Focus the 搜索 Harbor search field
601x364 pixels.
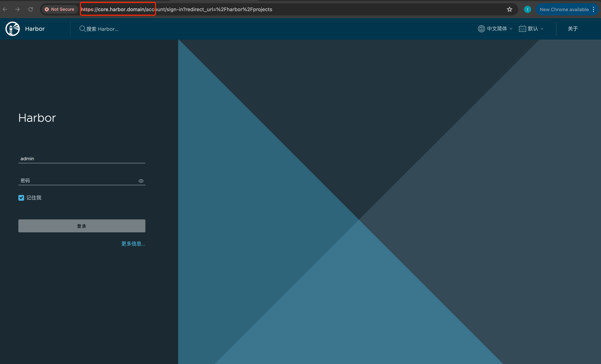102,29
